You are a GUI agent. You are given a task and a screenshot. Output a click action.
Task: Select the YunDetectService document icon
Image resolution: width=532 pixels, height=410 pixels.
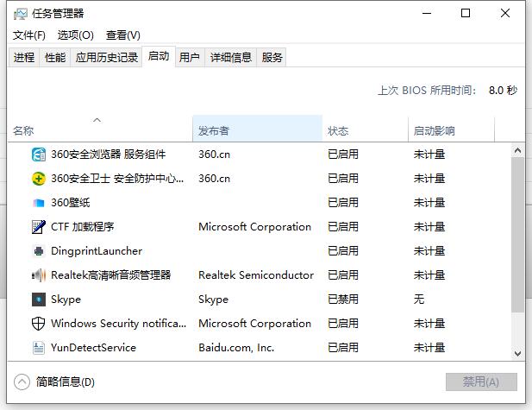39,348
